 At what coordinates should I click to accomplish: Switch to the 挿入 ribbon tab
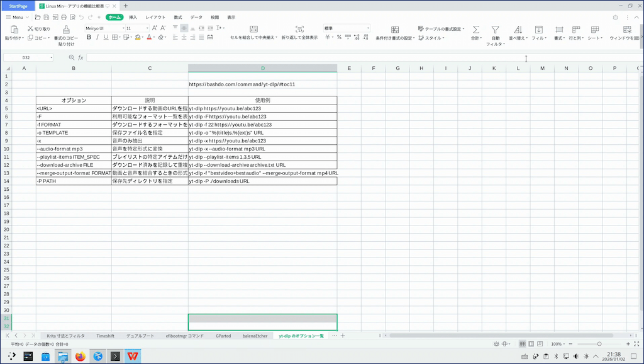pos(133,17)
